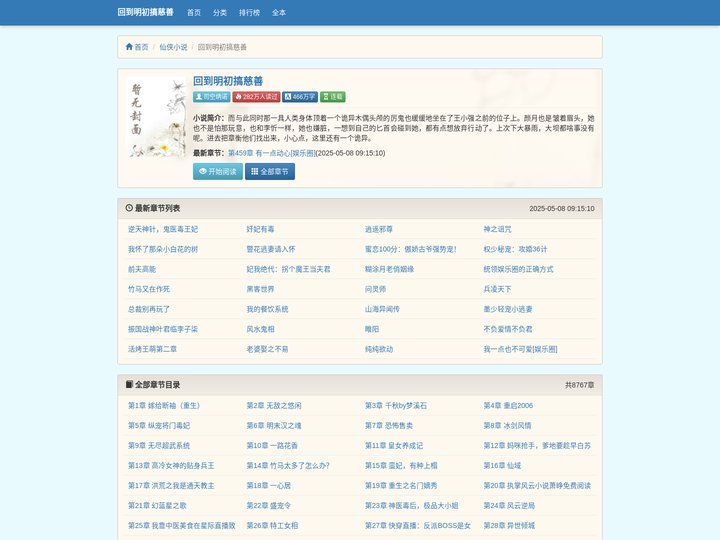Open chapter 第26章 特工女相
This screenshot has height=540, width=720.
[x=272, y=526]
